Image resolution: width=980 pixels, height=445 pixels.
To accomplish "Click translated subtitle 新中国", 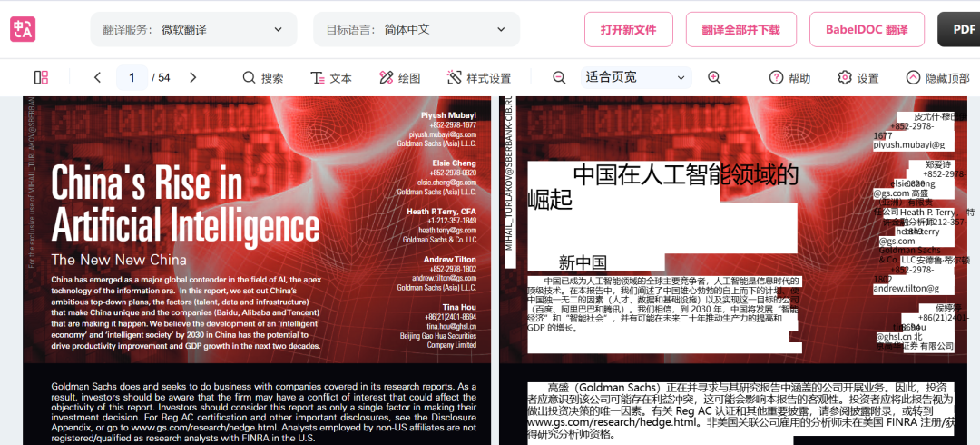I will [583, 262].
